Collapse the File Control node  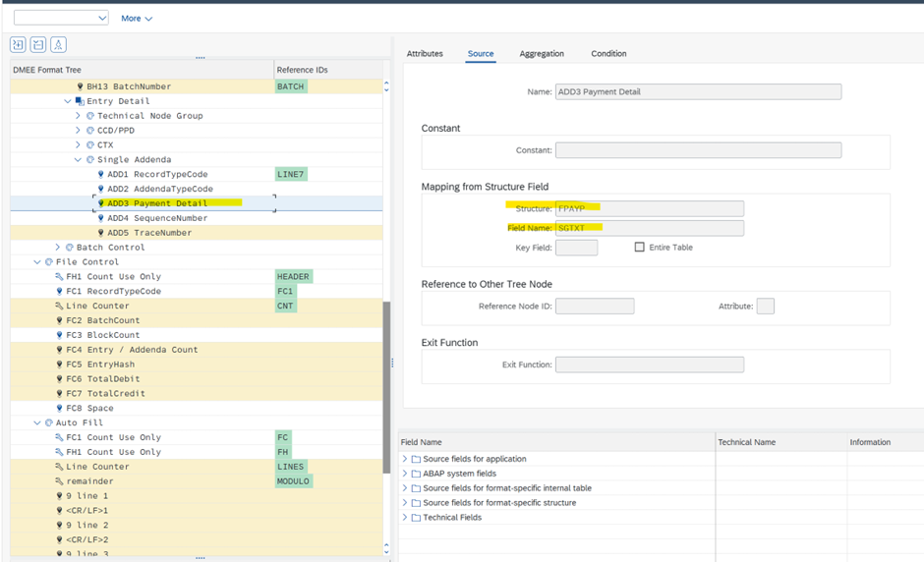coord(37,262)
